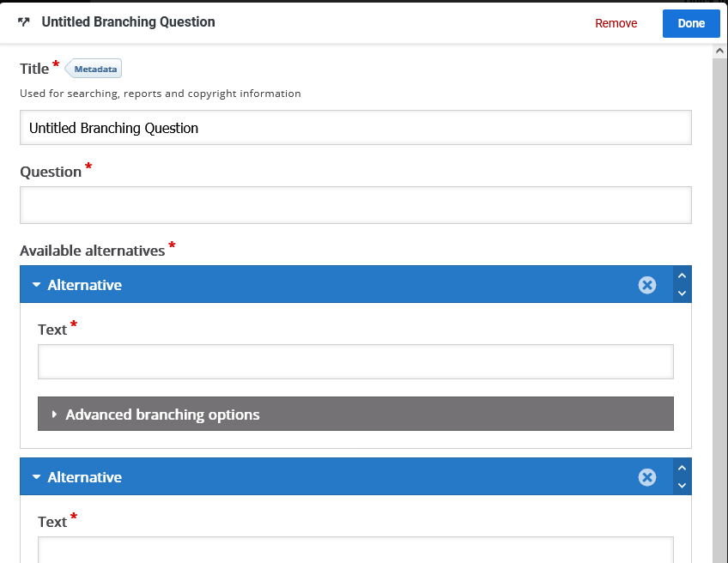Screen dimensions: 728x563
Task: Open the Metadata tag beside Title
Action: click(x=94, y=69)
